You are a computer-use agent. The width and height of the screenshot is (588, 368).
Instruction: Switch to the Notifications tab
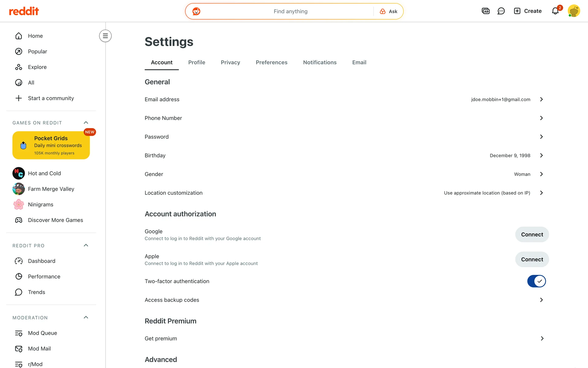320,63
